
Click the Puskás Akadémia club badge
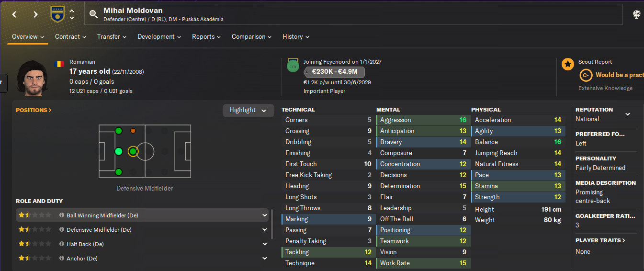pyautogui.click(x=57, y=14)
